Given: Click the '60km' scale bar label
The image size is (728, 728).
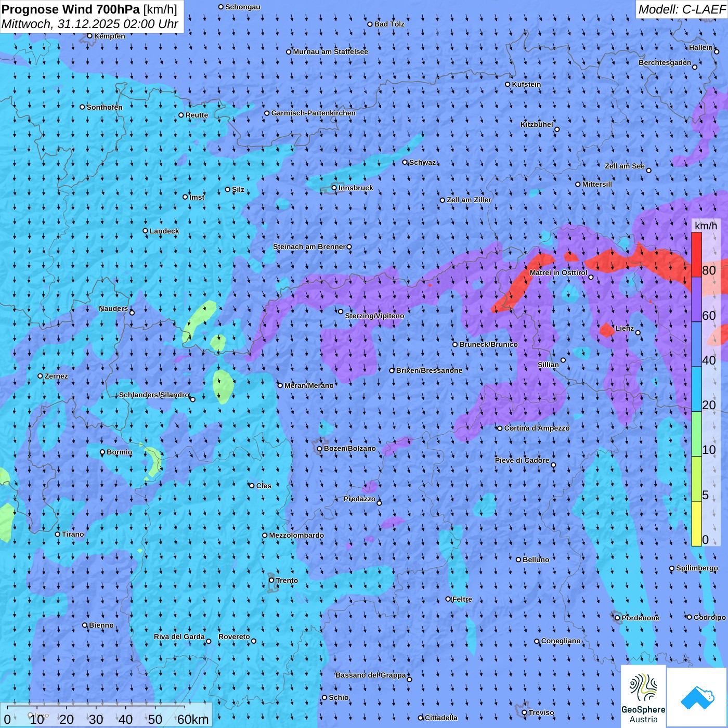Looking at the screenshot, I should [193, 720].
